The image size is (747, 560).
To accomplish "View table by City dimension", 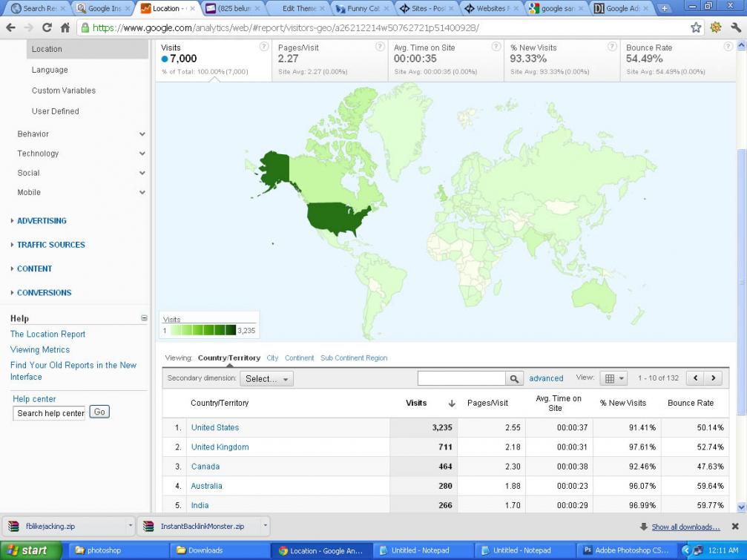I will point(272,358).
